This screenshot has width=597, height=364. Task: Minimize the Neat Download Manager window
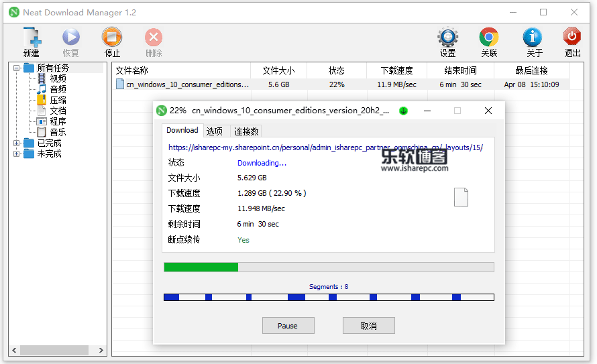[x=513, y=12]
